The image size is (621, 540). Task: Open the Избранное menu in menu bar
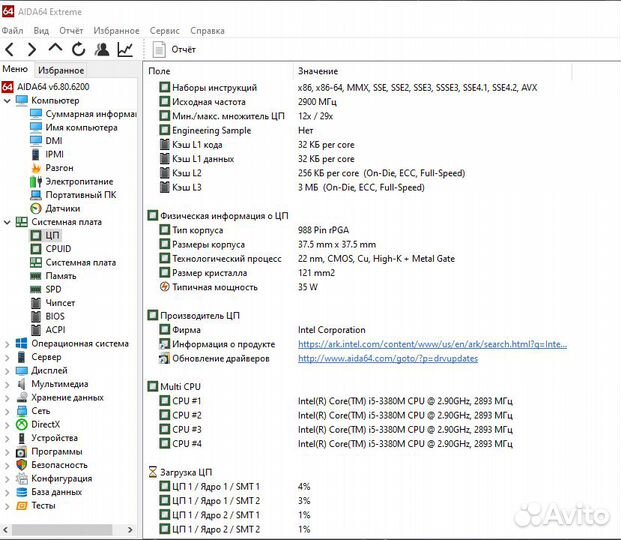click(116, 31)
